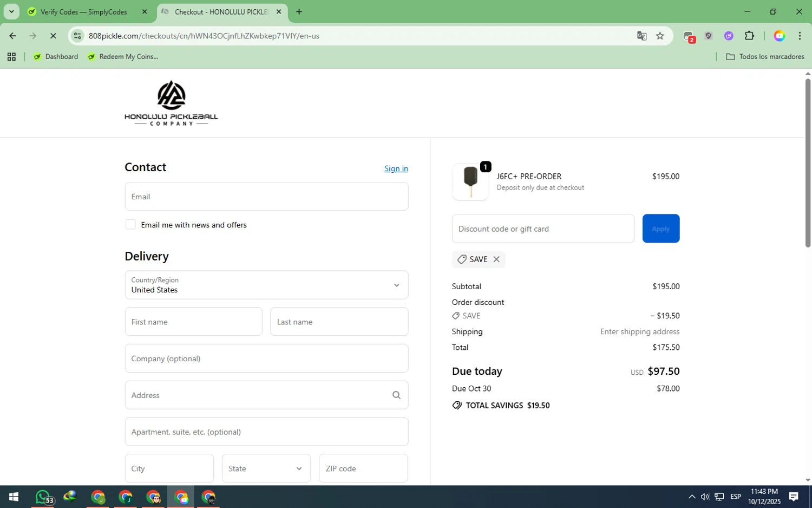812x508 pixels.
Task: Click the J6FC+ PRE-ORDER product name
Action: pos(529,177)
